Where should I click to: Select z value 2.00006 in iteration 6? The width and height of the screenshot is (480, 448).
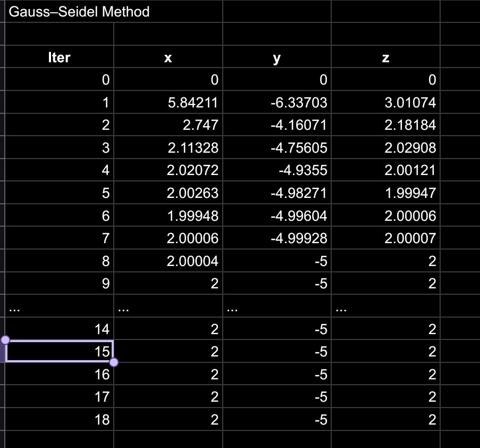(386, 215)
